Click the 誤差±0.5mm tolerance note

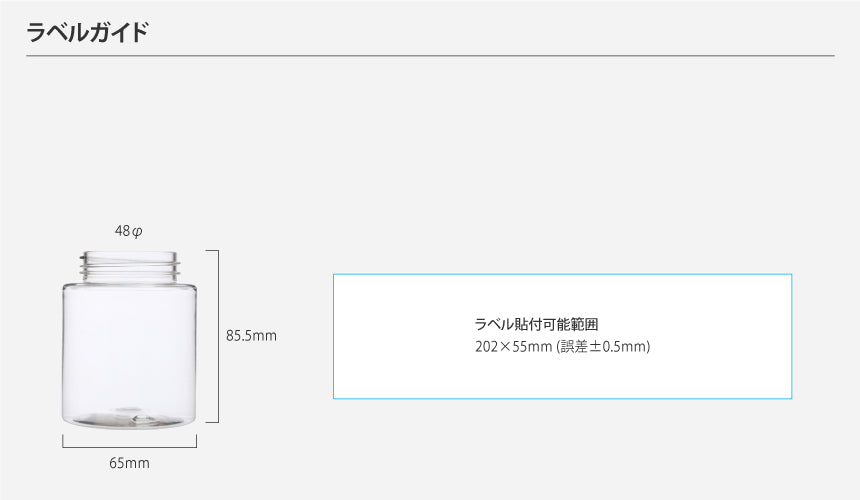tap(604, 347)
